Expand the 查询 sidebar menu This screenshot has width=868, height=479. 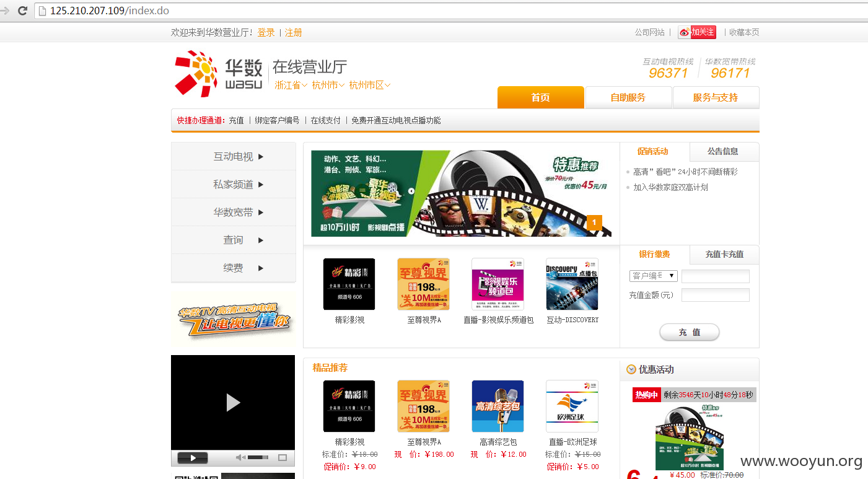pyautogui.click(x=233, y=240)
